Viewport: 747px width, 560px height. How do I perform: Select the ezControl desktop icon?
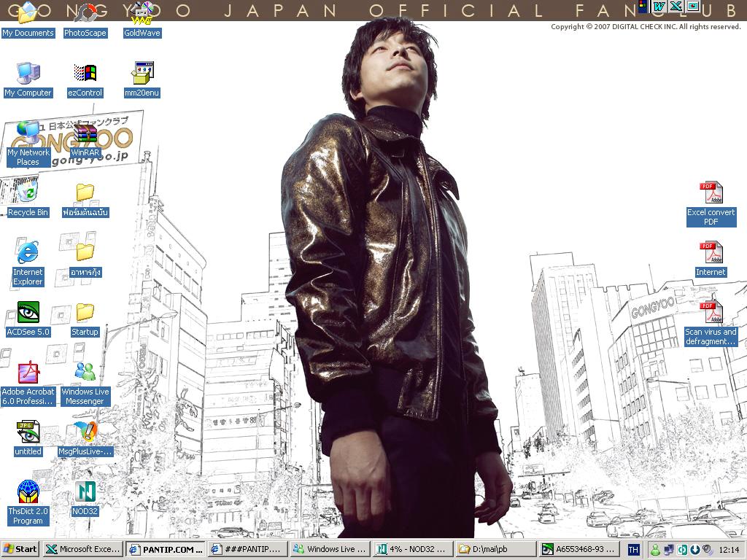pos(85,80)
